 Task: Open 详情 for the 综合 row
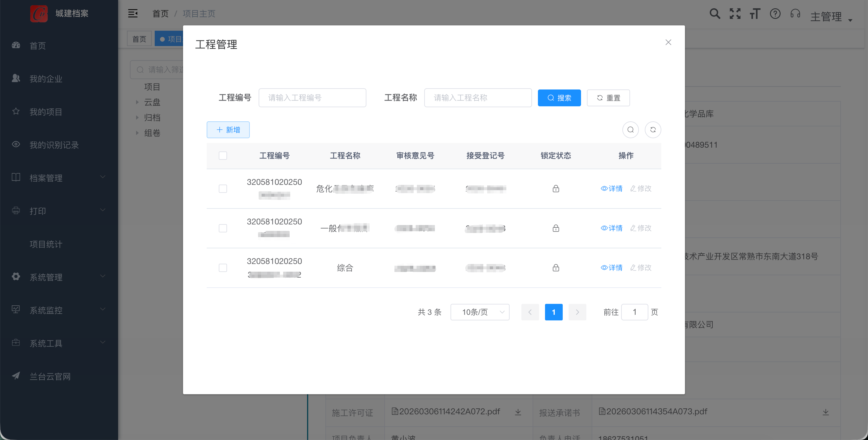click(611, 268)
